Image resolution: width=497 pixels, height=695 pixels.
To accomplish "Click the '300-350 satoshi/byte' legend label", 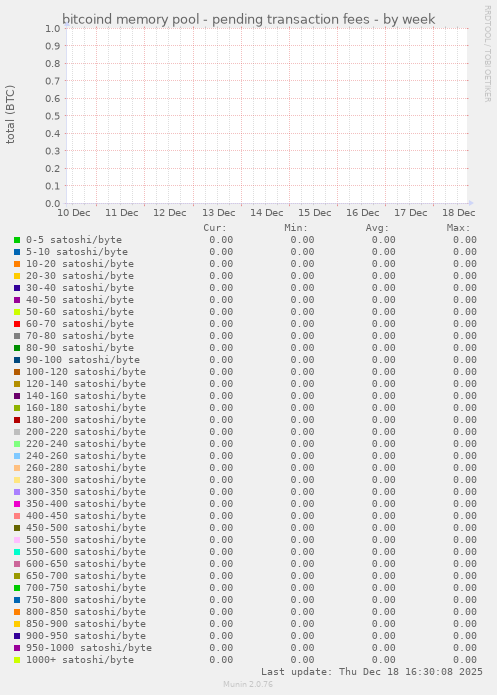I will click(86, 492).
